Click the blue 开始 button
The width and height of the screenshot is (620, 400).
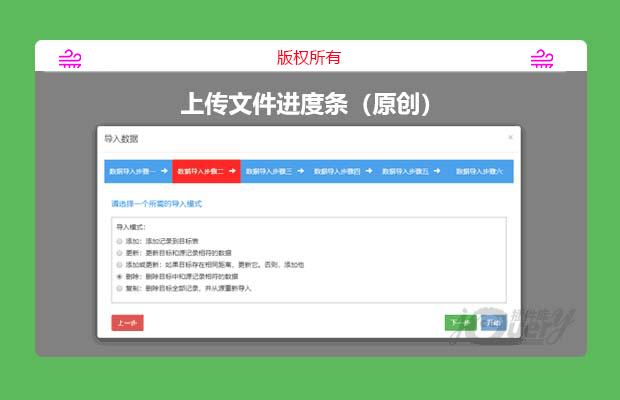tap(492, 322)
